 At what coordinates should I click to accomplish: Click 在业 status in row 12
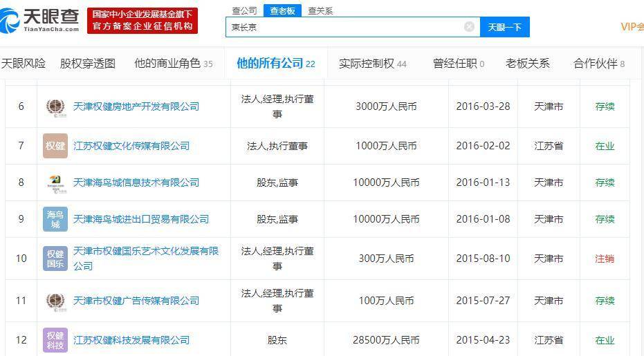605,340
